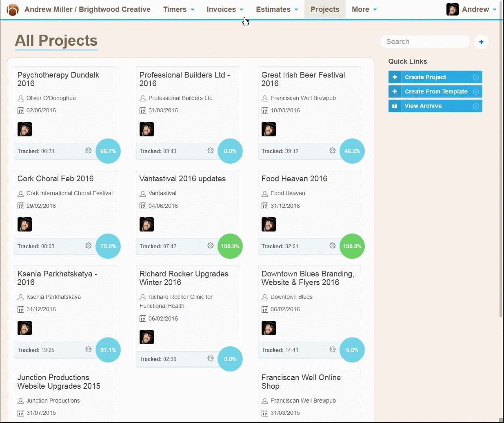Open Junction Productions Website Upgrades 2015 project
The image size is (504, 423).
pyautogui.click(x=59, y=382)
